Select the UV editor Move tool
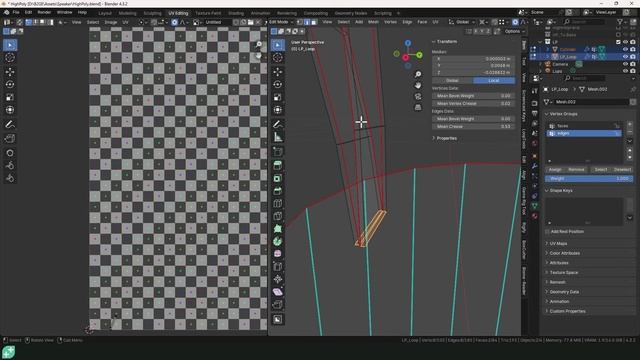The image size is (640, 360). click(10, 72)
